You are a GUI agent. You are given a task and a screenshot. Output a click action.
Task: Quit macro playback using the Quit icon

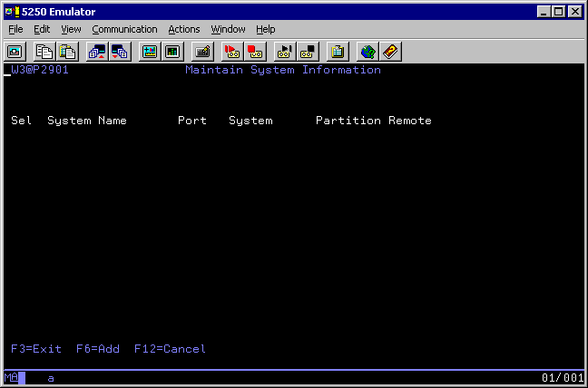(308, 52)
